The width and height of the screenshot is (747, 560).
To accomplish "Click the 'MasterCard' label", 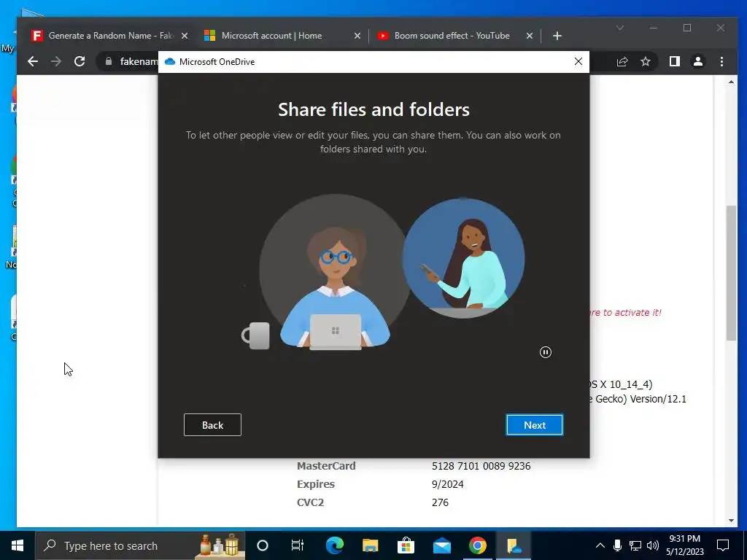I will tap(326, 466).
